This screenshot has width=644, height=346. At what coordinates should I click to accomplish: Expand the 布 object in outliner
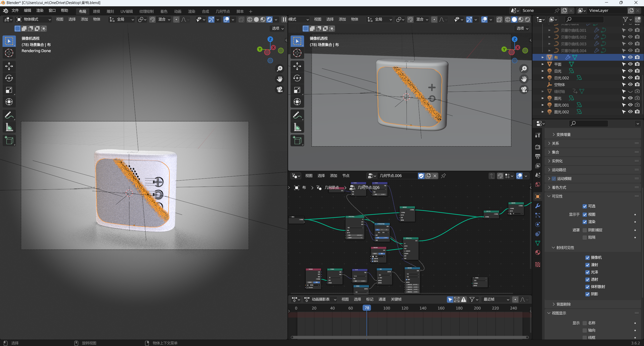543,57
